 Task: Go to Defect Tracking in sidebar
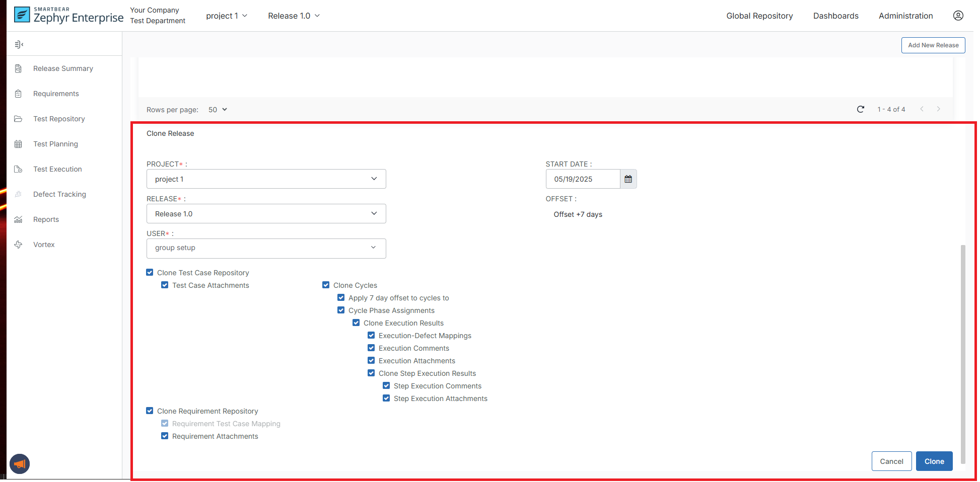(x=59, y=194)
